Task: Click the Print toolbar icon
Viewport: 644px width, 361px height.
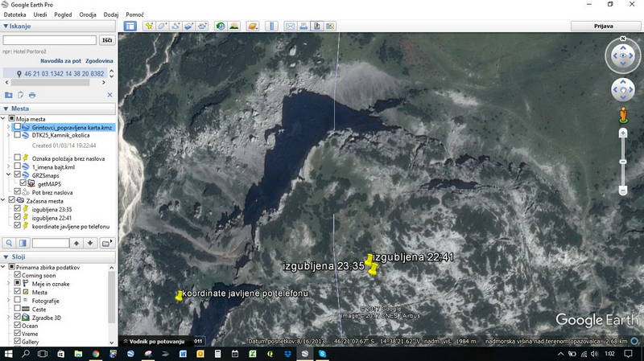Action: (x=303, y=27)
